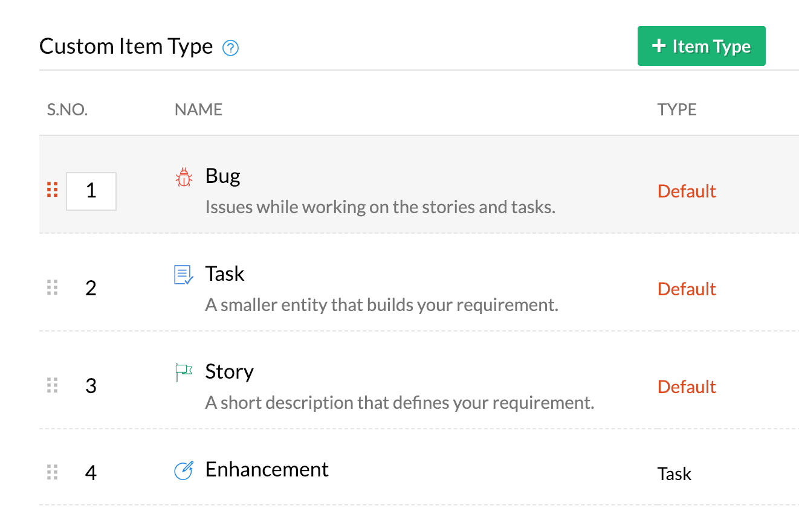The width and height of the screenshot is (799, 532).
Task: Click the blue Task checklist icon
Action: 184,275
